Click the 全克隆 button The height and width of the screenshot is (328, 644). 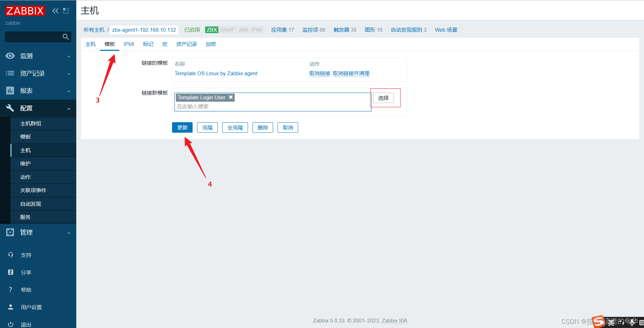point(235,127)
